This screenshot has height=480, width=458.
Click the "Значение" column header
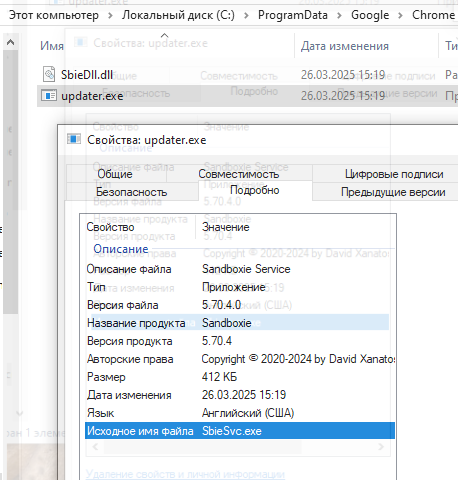(226, 227)
